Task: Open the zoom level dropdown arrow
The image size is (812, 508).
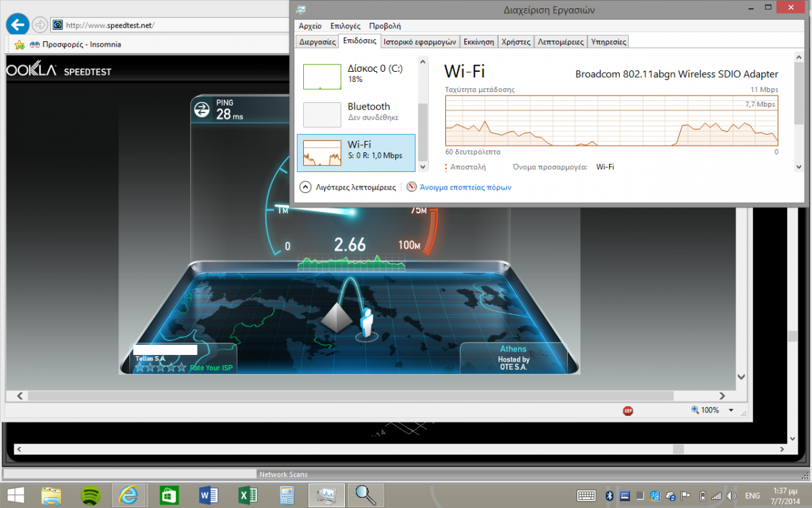Action: coord(731,410)
